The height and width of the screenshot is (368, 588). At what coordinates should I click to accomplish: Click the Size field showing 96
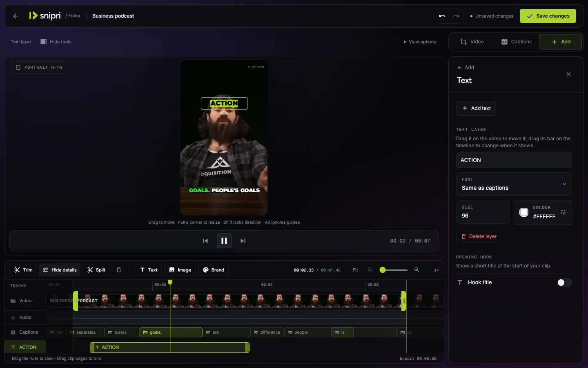pos(483,212)
